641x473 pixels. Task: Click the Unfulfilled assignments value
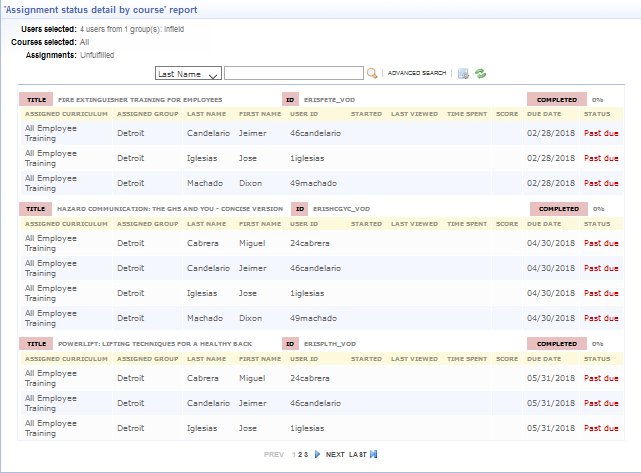point(102,55)
